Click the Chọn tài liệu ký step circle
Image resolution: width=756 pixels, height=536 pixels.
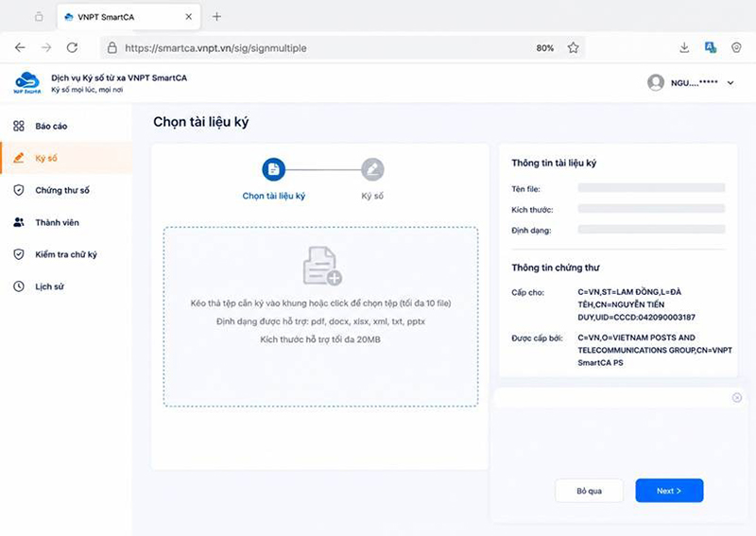(x=274, y=169)
